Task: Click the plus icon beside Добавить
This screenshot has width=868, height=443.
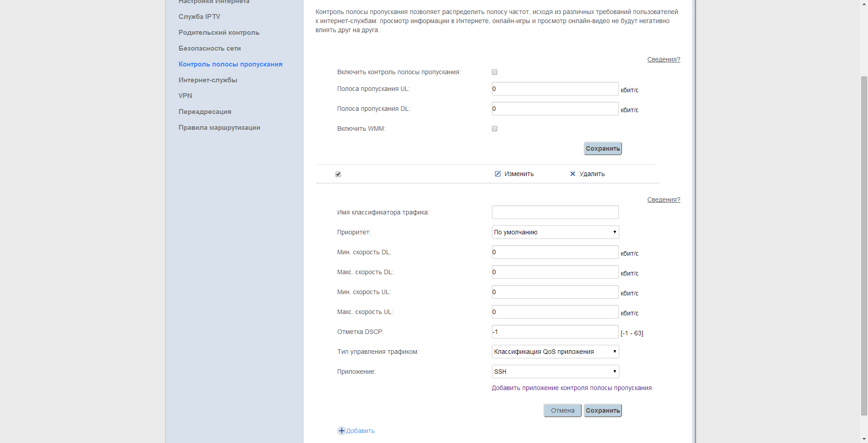Action: coord(342,431)
